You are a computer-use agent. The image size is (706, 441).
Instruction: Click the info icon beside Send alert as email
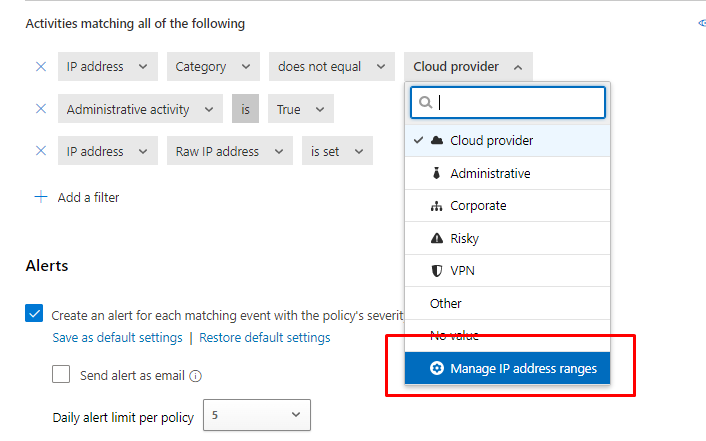coord(196,377)
